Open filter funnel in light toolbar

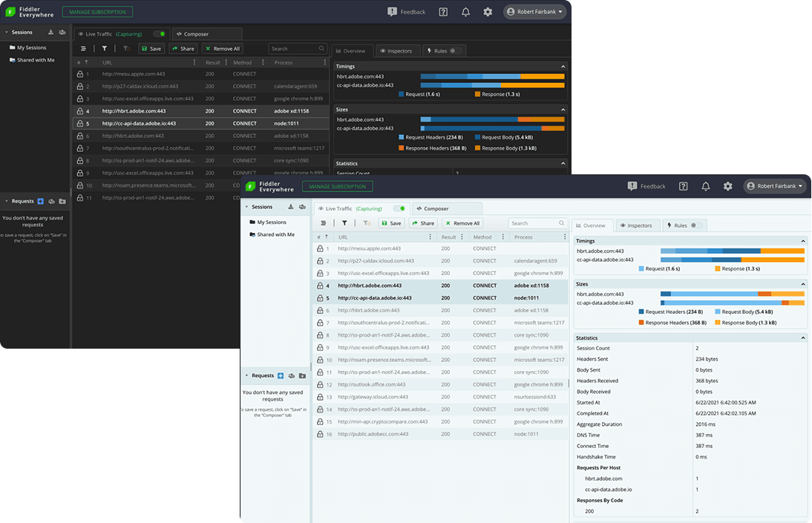click(x=344, y=223)
